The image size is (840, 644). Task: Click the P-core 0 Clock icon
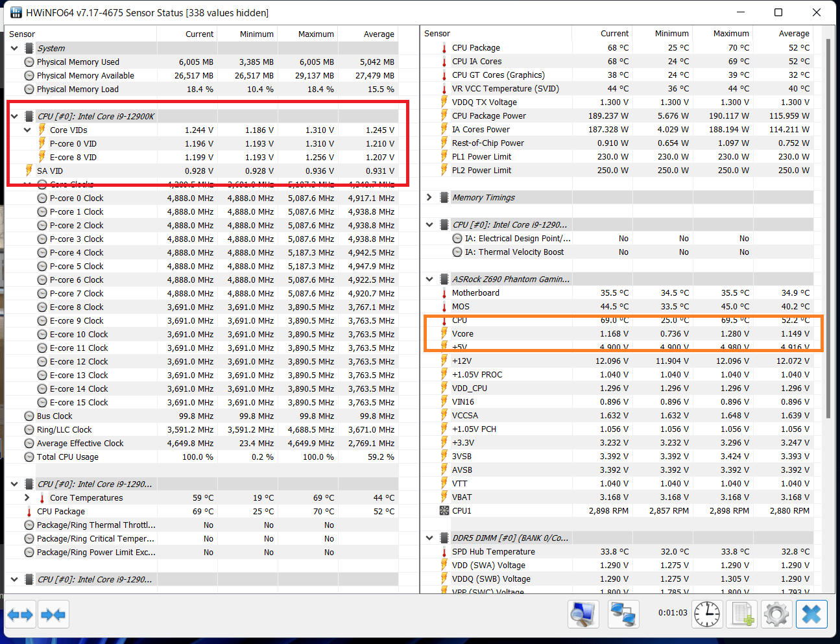42,198
